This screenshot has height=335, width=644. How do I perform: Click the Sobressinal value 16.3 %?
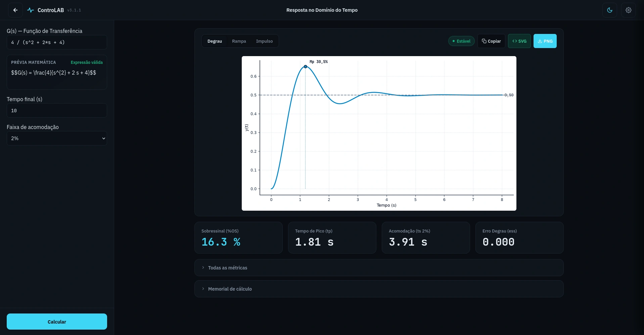tap(221, 242)
